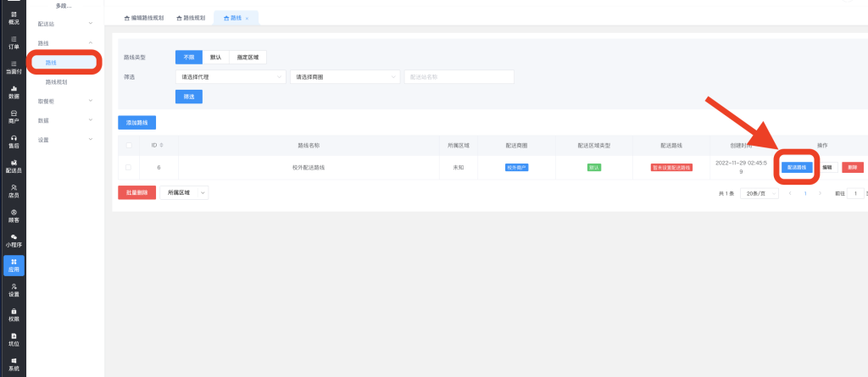Image resolution: width=868 pixels, height=377 pixels.
Task: Open the 概况 overview sidebar icon
Action: [13, 18]
